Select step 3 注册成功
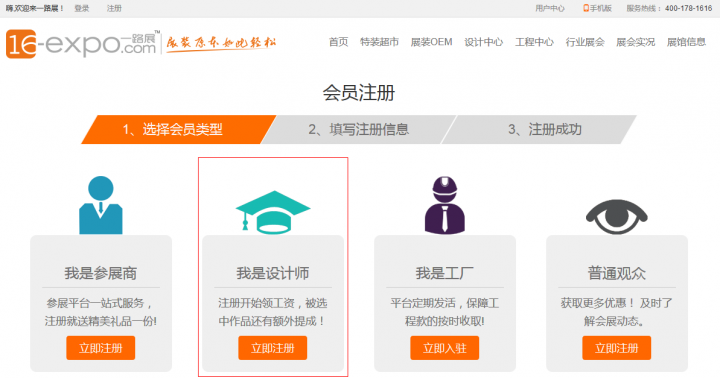 tap(539, 130)
